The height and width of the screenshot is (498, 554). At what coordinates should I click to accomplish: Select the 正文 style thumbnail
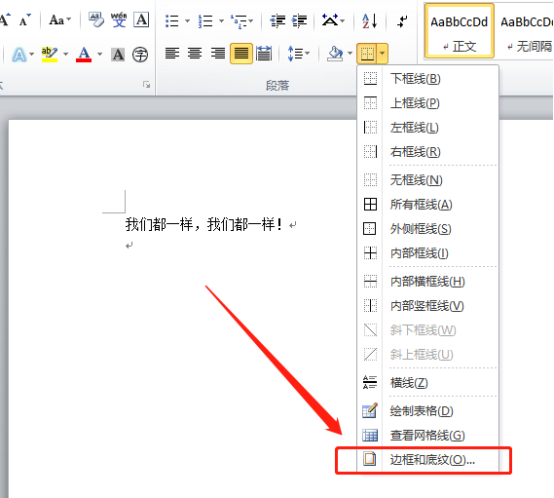(459, 31)
